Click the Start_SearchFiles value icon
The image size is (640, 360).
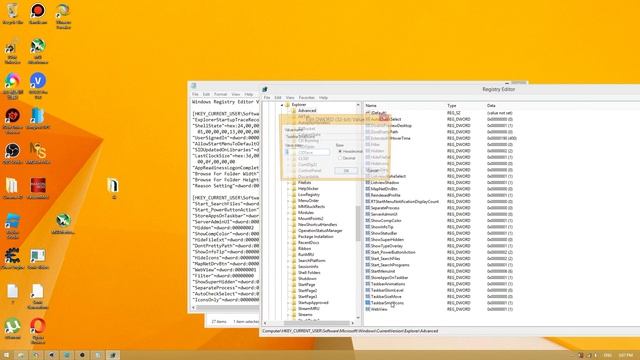[367, 258]
